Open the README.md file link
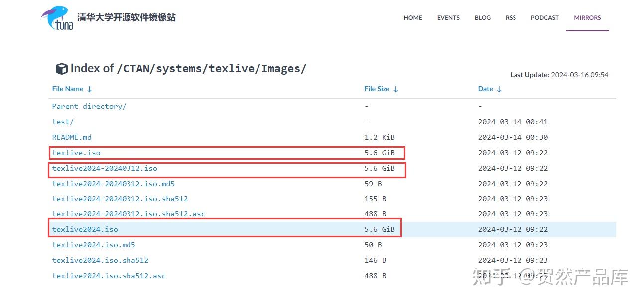 click(x=72, y=137)
